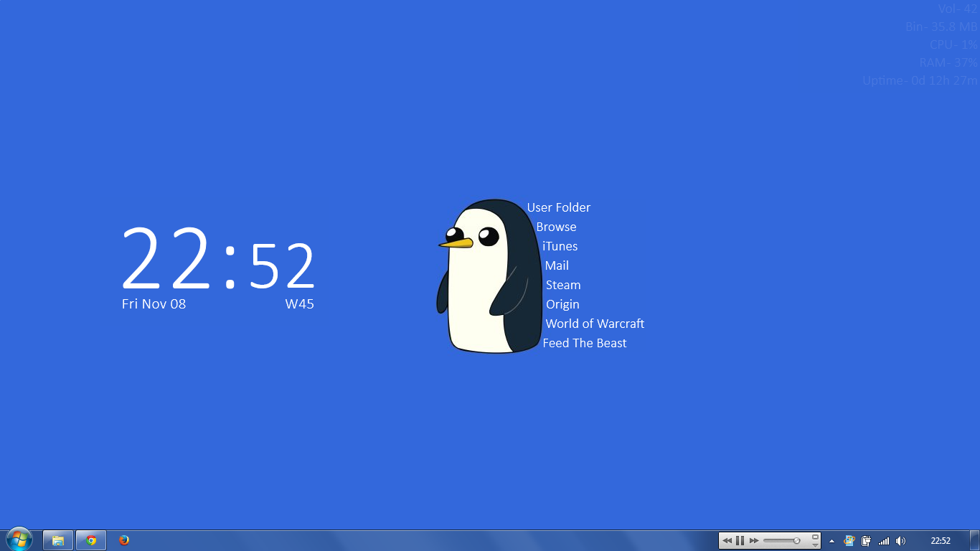Open the power plug battery tray icon
980x551 pixels.
[x=867, y=540]
